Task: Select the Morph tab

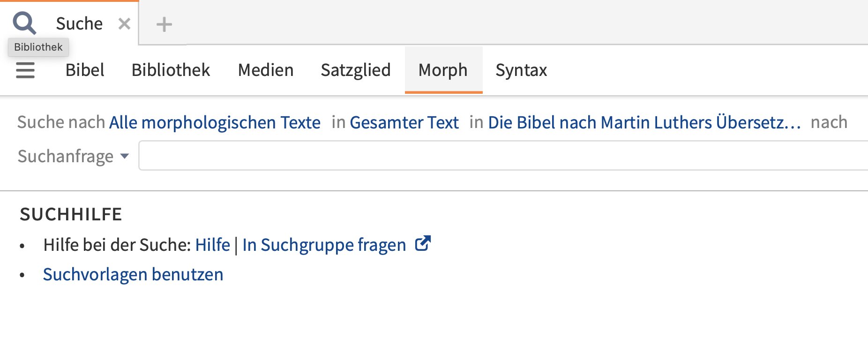Action: coord(443,70)
